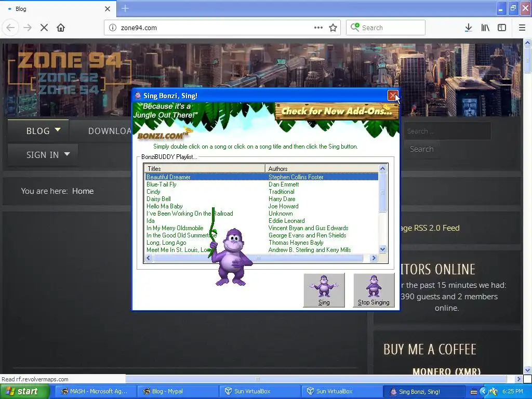Viewport: 532px width, 399px height.
Task: Click playlist horizontal scroll right arrow
Action: click(x=374, y=258)
